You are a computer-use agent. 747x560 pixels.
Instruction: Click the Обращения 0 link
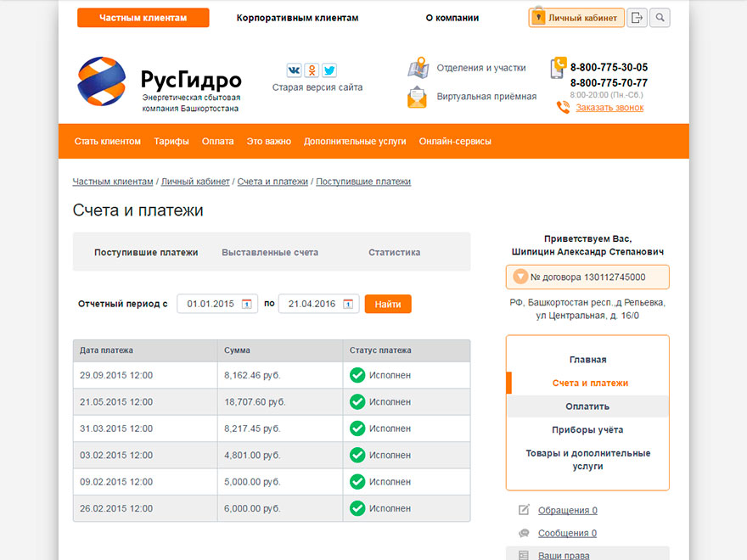coord(567,511)
